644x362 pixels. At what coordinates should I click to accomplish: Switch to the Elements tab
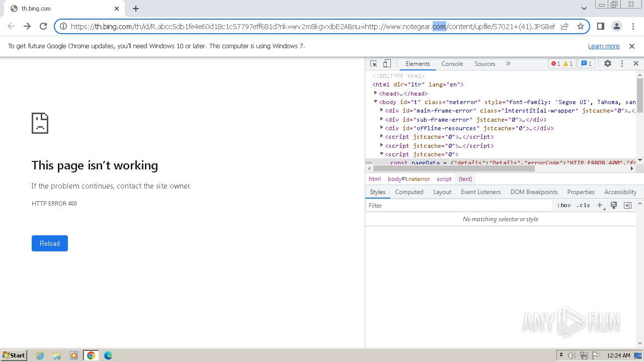(418, 64)
